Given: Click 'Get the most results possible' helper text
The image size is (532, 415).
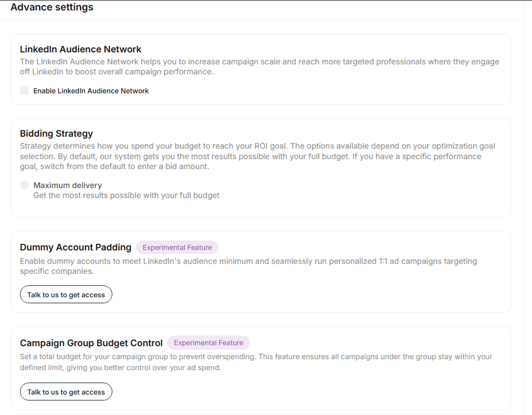Looking at the screenshot, I should tap(126, 195).
